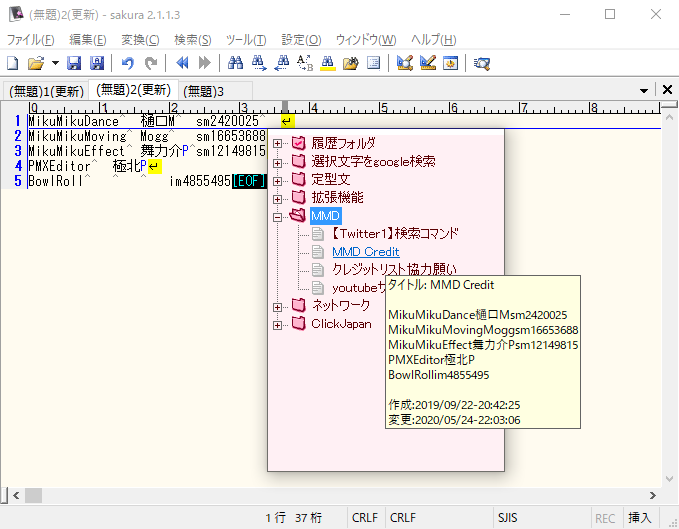Select the クレジットリスト協力願い item
The image size is (679, 529).
click(394, 269)
